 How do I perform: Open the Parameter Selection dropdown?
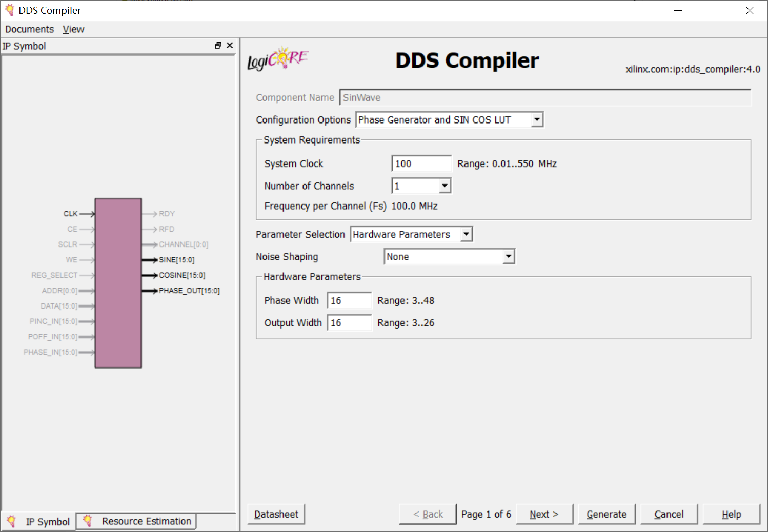[466, 234]
